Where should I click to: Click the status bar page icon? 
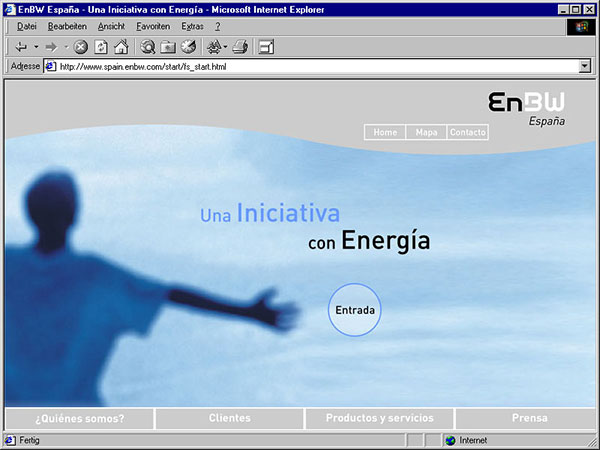(10, 440)
